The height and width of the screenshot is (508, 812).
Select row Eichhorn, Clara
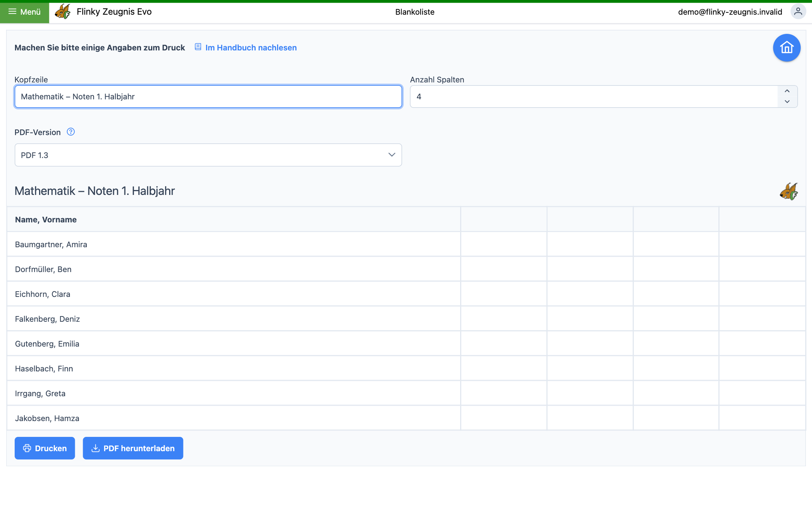(406, 294)
